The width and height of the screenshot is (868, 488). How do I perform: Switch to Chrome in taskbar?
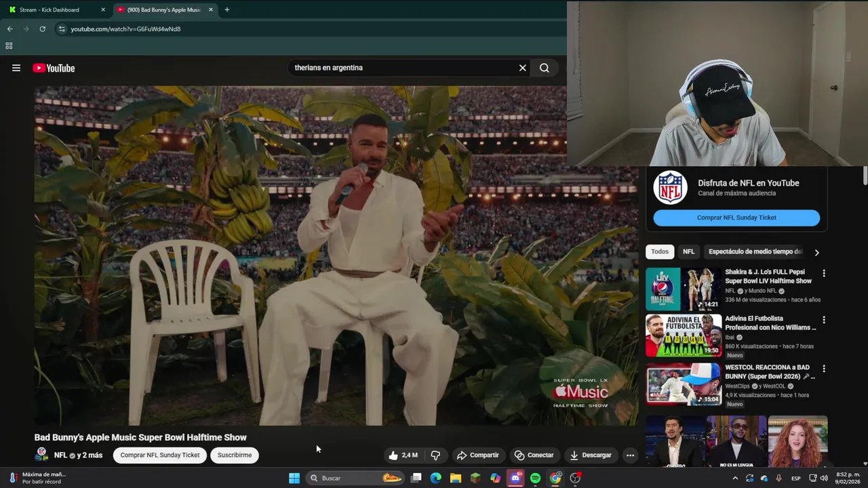[555, 478]
